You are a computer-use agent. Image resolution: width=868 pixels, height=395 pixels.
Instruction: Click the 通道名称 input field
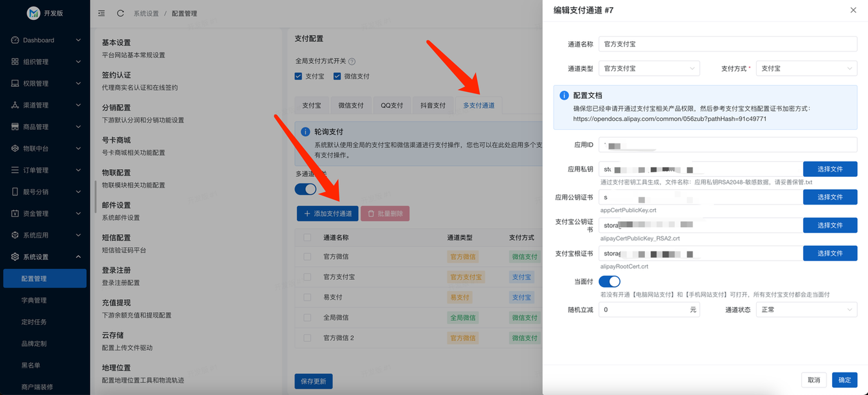point(727,44)
